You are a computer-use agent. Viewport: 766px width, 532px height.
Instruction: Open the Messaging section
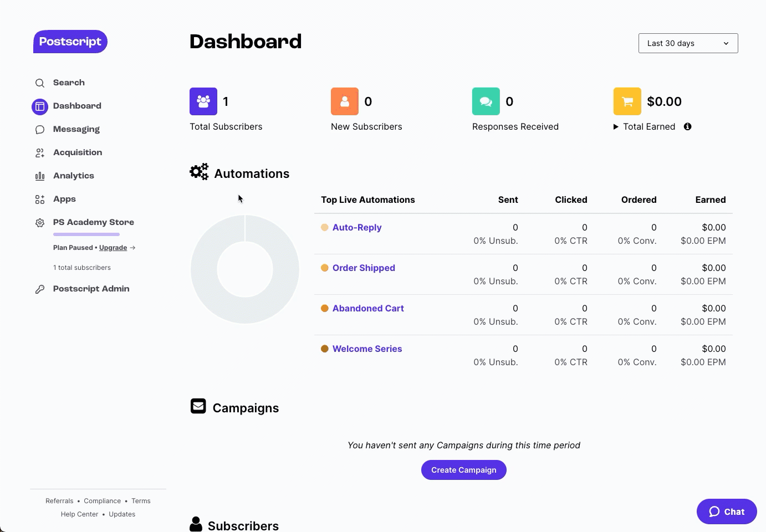coord(76,129)
